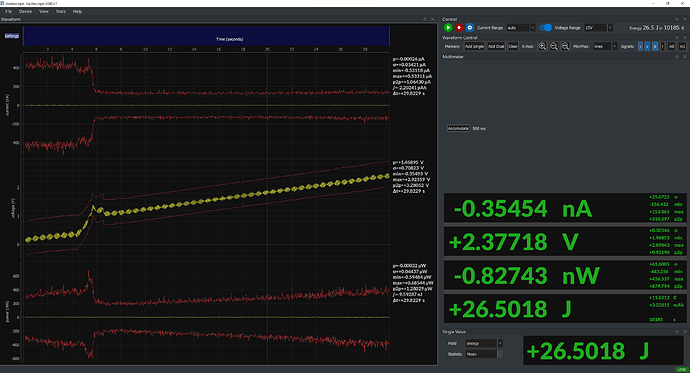690x373 pixels.
Task: Click the current plot statistics text
Action: [x=412, y=76]
